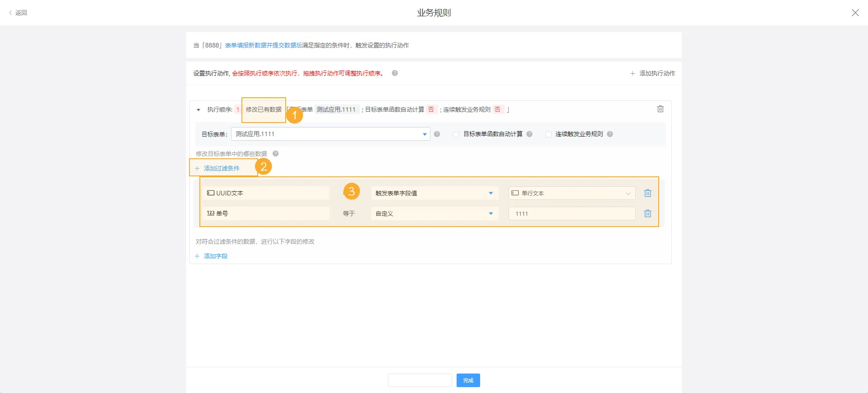Image resolution: width=868 pixels, height=393 pixels.
Task: Collapse the 执行顺序 1 action panel
Action: click(198, 110)
